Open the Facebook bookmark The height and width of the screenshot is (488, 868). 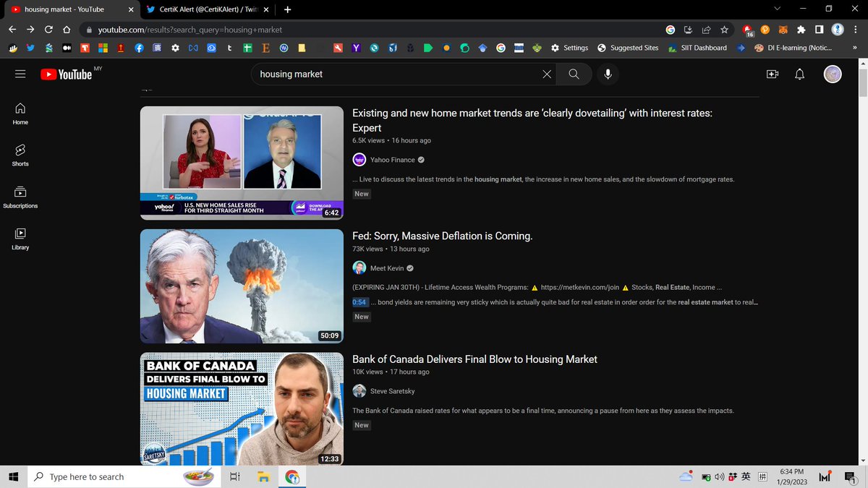click(x=139, y=48)
